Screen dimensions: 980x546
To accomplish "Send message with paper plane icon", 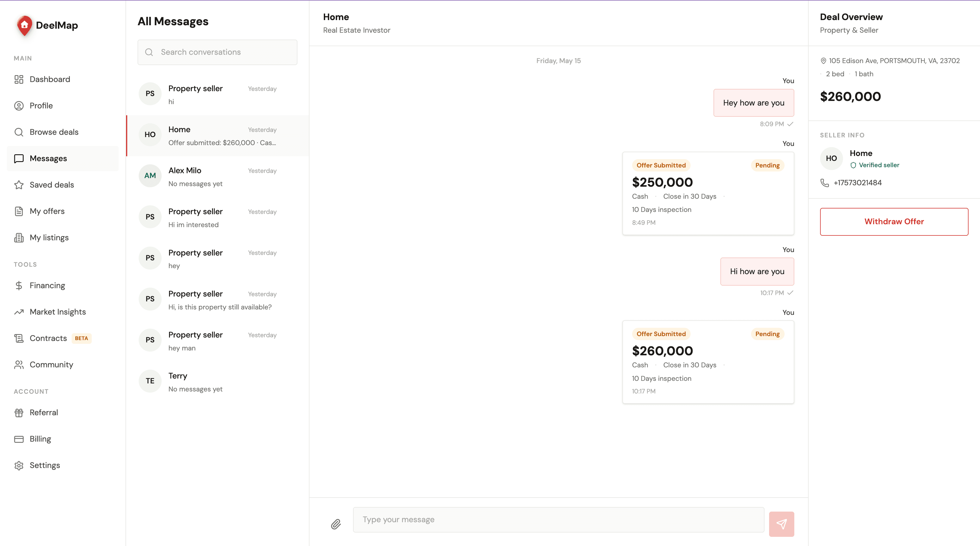I will (x=781, y=524).
